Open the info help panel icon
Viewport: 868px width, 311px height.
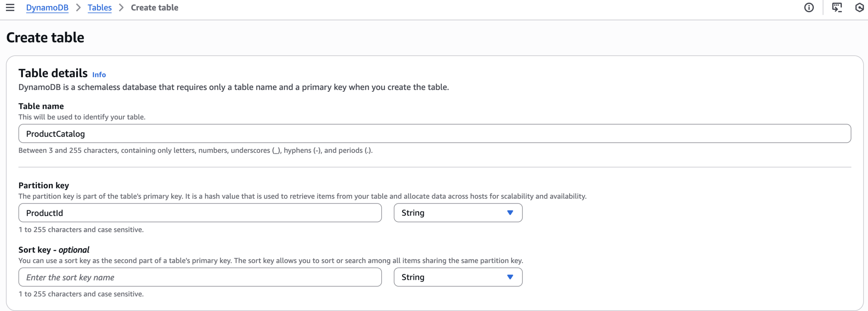pos(809,7)
